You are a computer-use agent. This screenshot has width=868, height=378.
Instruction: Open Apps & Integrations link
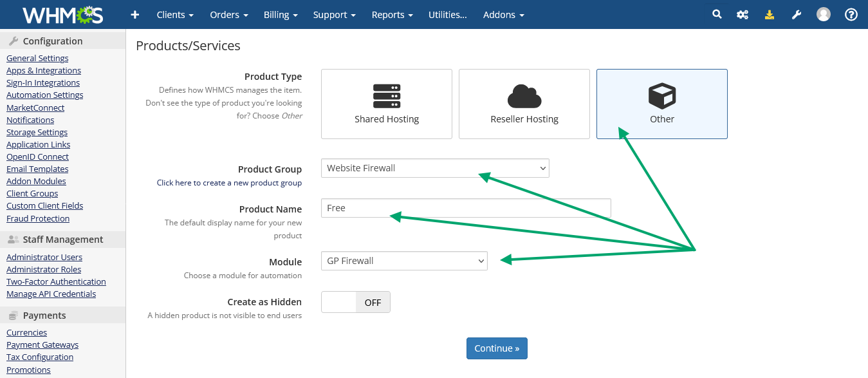(44, 71)
